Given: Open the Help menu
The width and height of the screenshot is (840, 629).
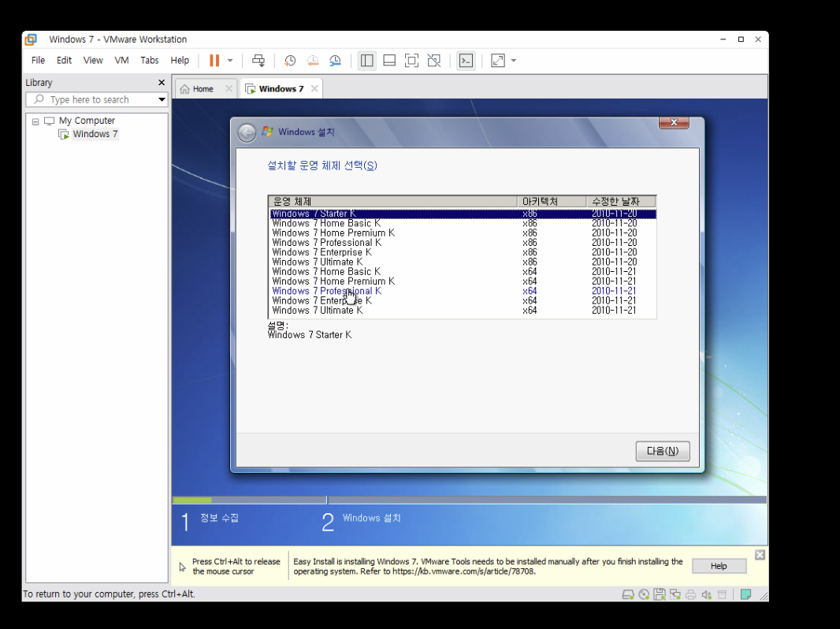Looking at the screenshot, I should pyautogui.click(x=180, y=61).
